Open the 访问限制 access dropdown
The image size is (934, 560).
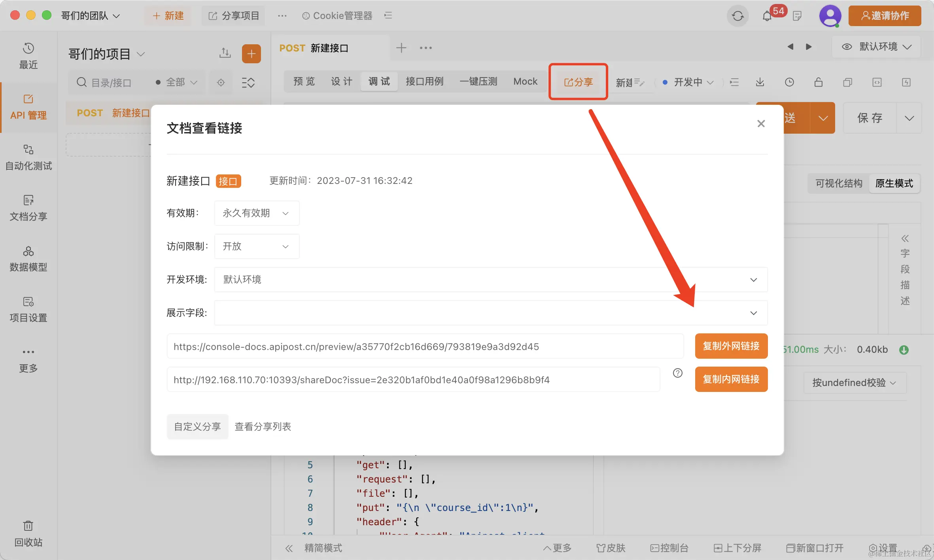(257, 246)
